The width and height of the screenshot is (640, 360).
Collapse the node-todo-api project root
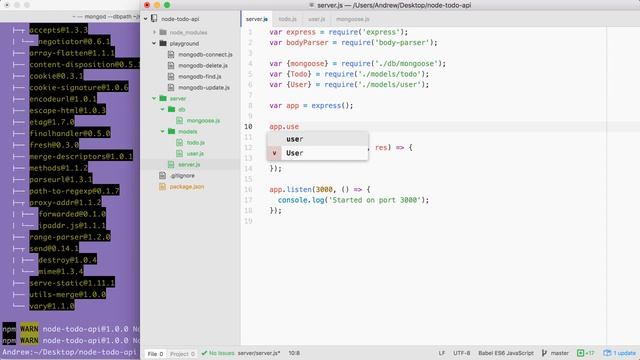tap(146, 19)
